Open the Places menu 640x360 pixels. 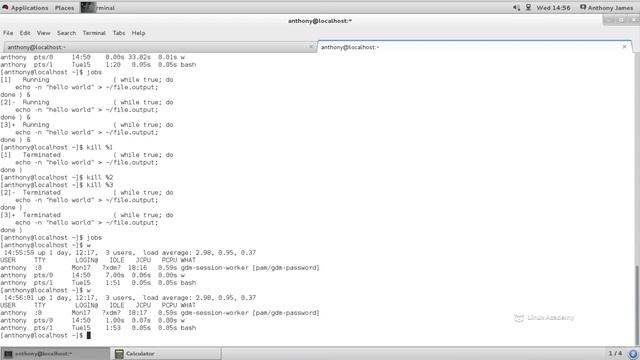coord(64,8)
